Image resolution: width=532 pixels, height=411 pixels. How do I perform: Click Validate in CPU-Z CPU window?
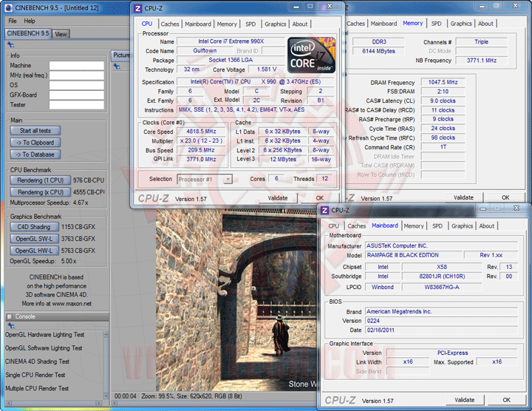278,198
